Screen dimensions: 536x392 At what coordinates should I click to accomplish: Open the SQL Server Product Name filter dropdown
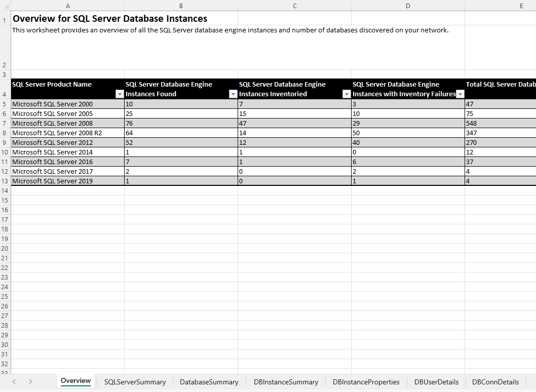tap(120, 94)
